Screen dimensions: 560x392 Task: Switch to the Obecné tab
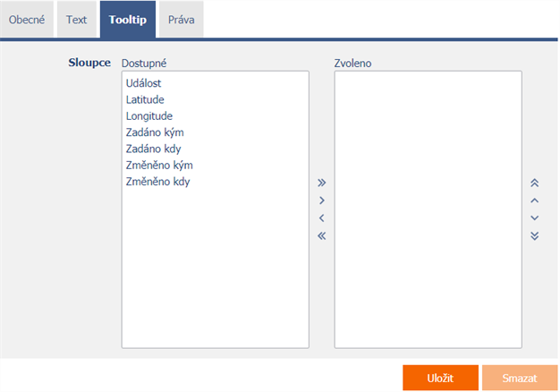click(x=27, y=20)
